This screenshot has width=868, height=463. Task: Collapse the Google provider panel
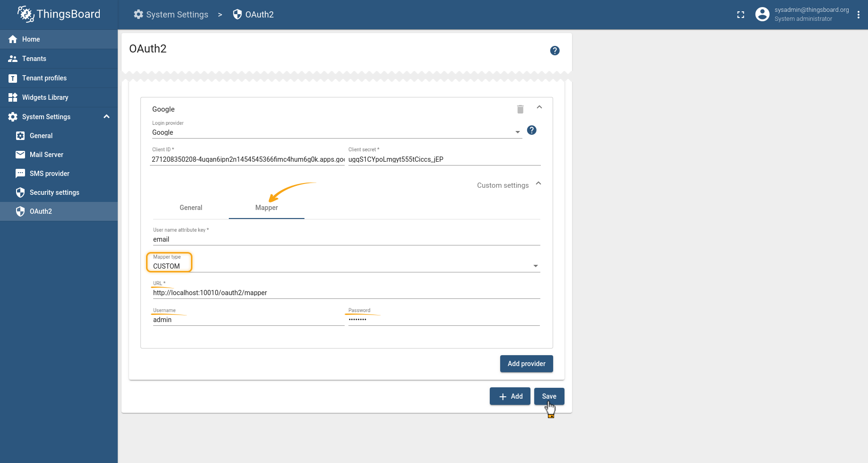pyautogui.click(x=539, y=107)
